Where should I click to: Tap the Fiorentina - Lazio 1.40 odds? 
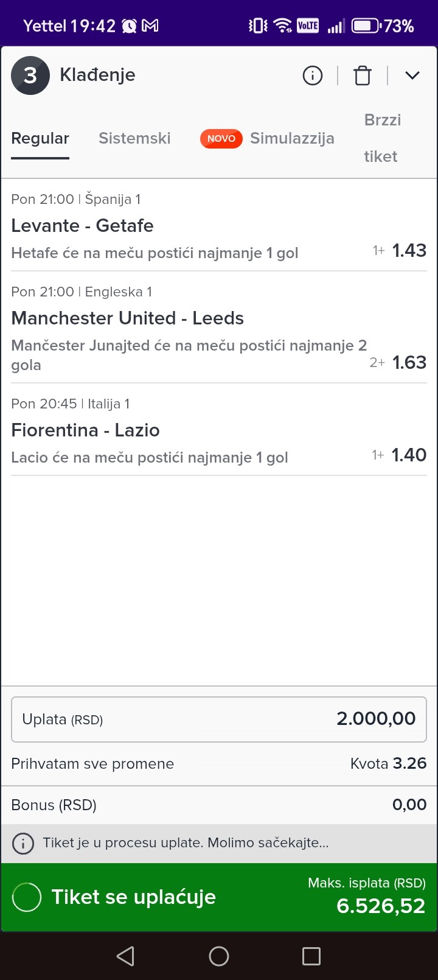click(x=409, y=455)
